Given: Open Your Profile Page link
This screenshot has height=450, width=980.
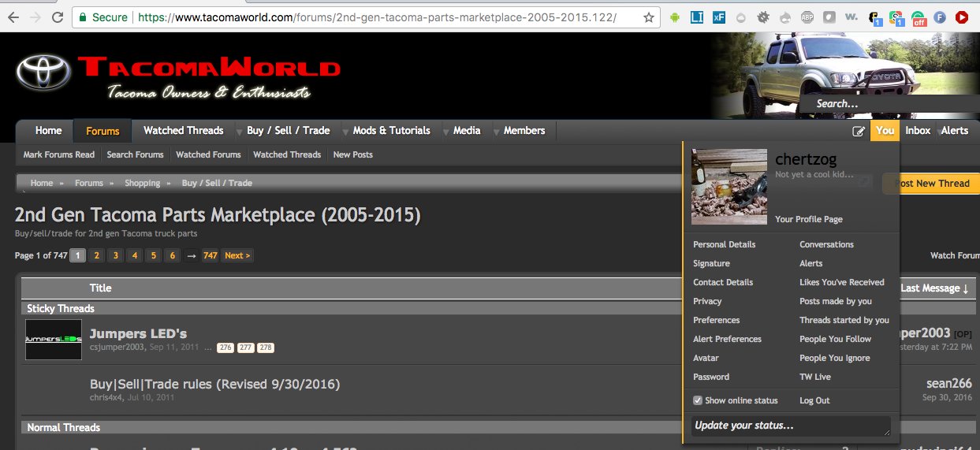Looking at the screenshot, I should click(x=809, y=220).
